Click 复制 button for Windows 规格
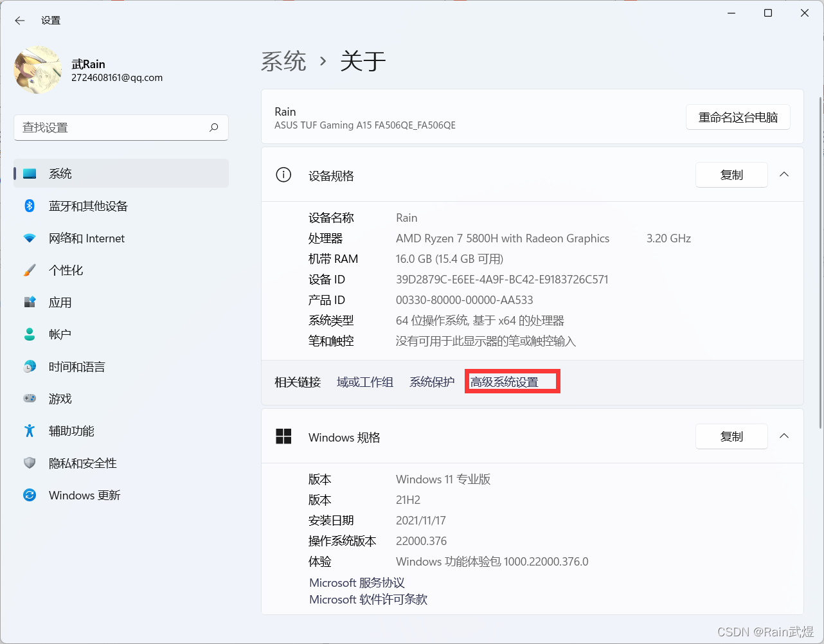The image size is (824, 644). 731,436
